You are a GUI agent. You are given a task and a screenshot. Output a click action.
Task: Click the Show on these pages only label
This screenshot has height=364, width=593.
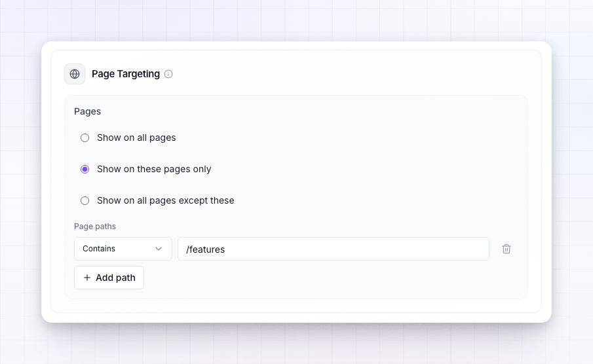154,170
